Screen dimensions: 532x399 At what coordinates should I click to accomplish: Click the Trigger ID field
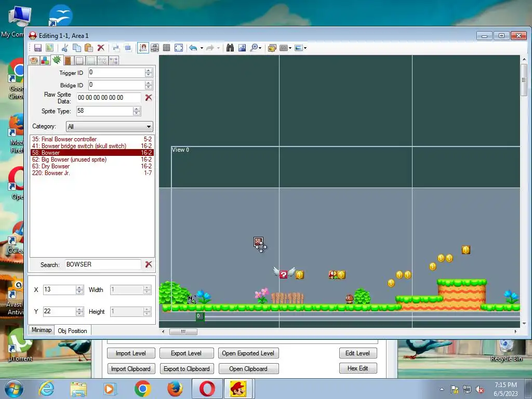117,73
